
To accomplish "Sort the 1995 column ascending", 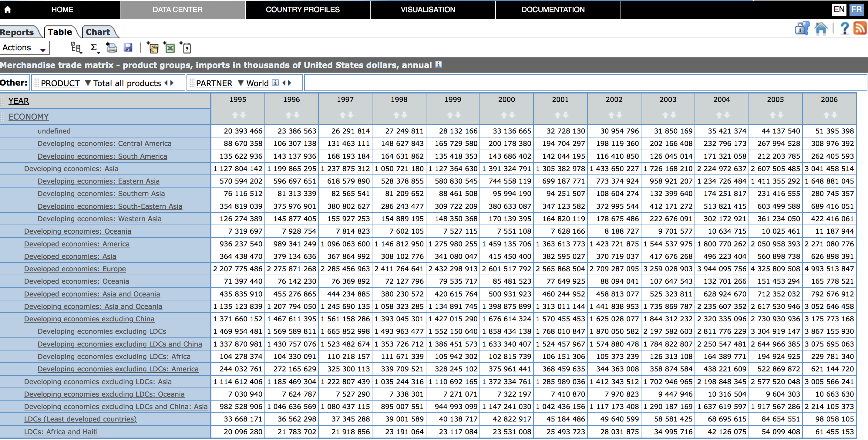I will 235,115.
